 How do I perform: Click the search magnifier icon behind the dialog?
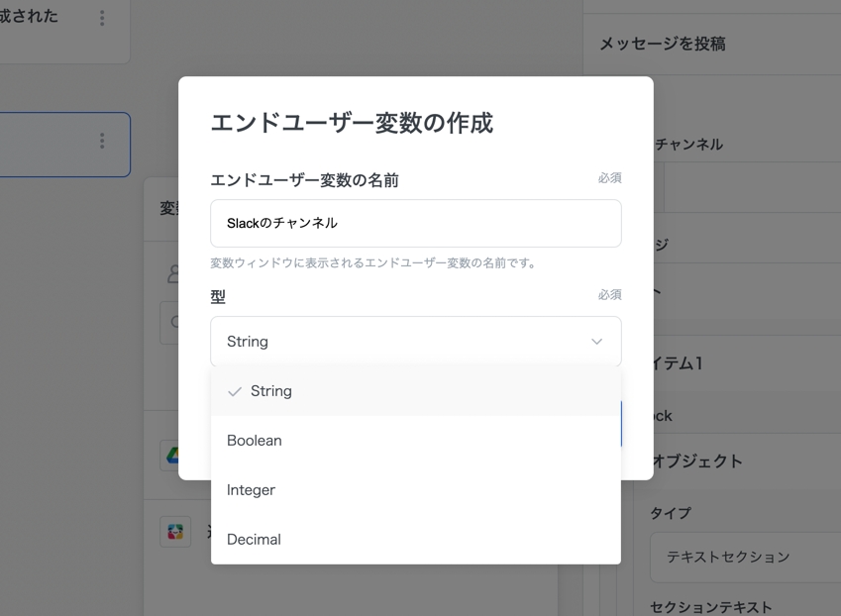[x=171, y=322]
